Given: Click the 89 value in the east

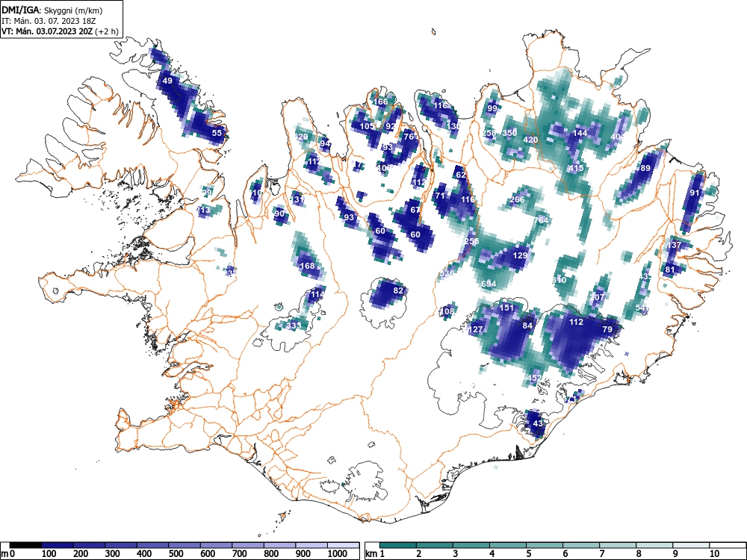Looking at the screenshot, I should (x=645, y=168).
